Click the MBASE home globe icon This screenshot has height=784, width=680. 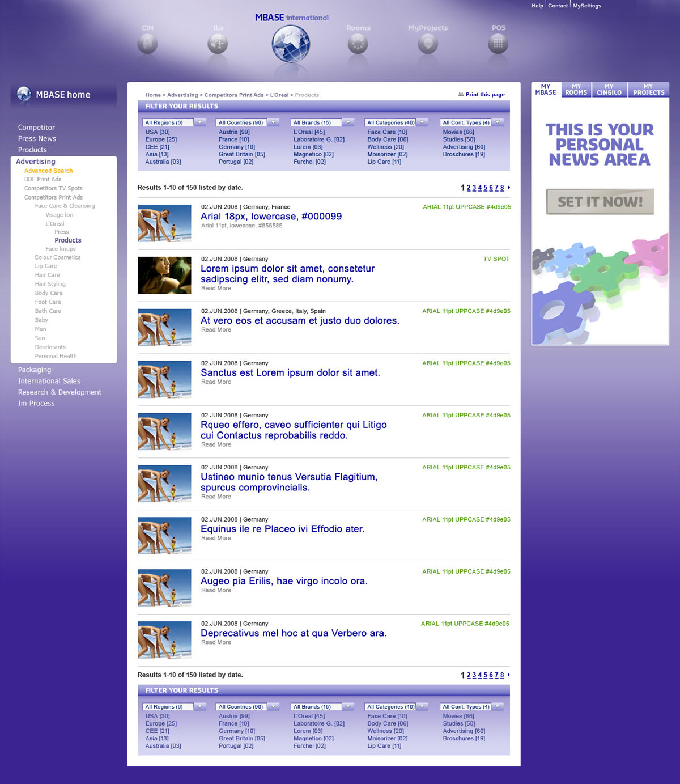coord(24,94)
